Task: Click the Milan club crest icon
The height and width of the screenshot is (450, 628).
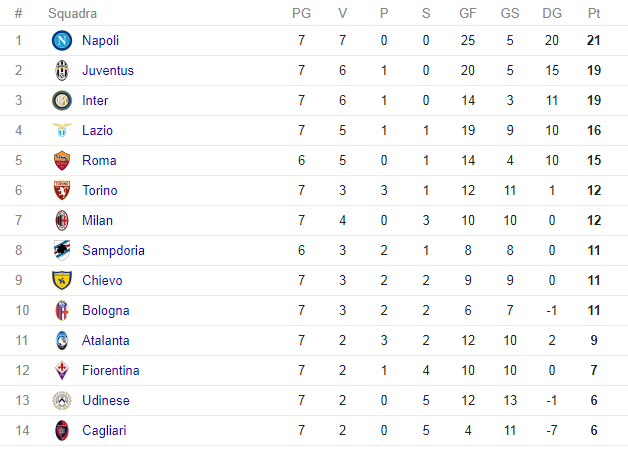Action: [x=62, y=221]
